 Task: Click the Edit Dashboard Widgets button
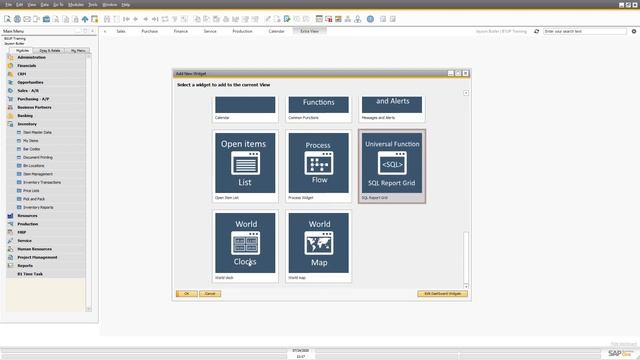[442, 293]
